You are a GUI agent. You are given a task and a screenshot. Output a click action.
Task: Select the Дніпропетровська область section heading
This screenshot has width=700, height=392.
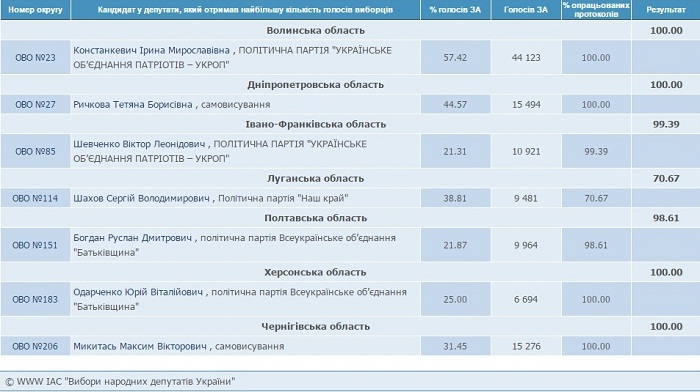[x=316, y=84]
